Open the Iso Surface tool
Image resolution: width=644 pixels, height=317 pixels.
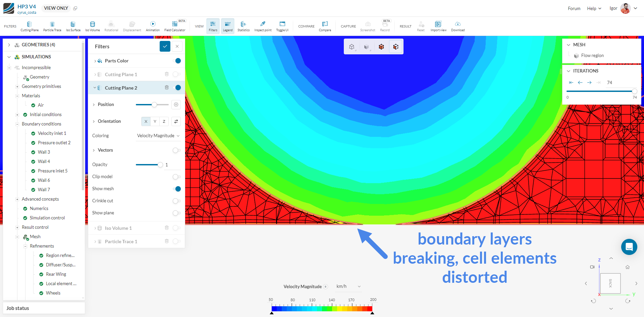click(73, 26)
